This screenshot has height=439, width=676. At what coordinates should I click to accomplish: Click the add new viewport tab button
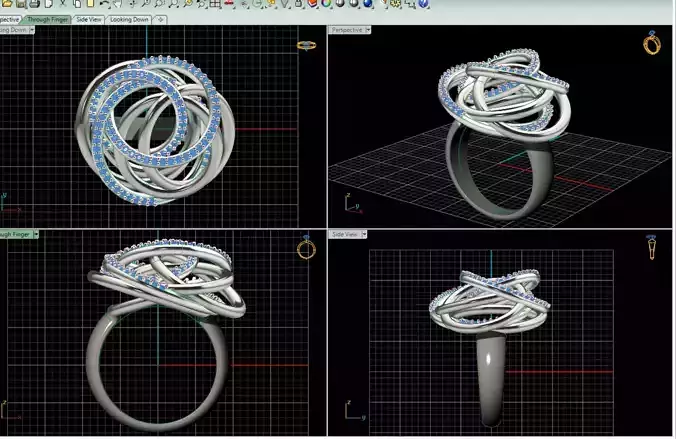160,19
